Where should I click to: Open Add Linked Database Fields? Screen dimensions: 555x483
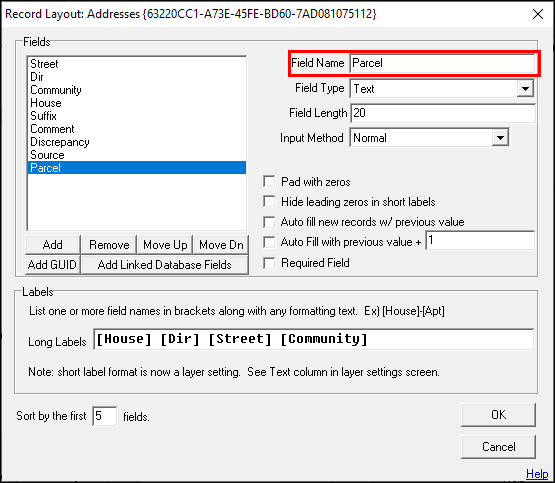165,265
